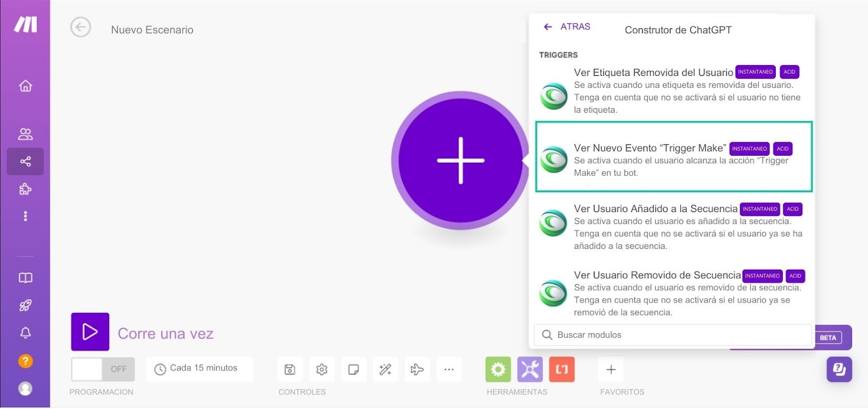Screen dimensions: 868x409
Task: Go back using the circled arrow by Nuevo Escenario
Action: pos(80,27)
